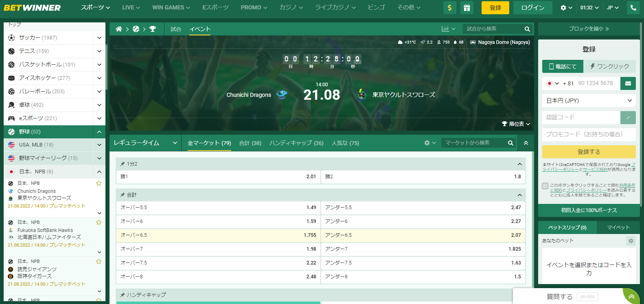Screen dimensions: 644x304
Task: Click 初回入金に100%ボーナス banner
Action: coord(589,210)
